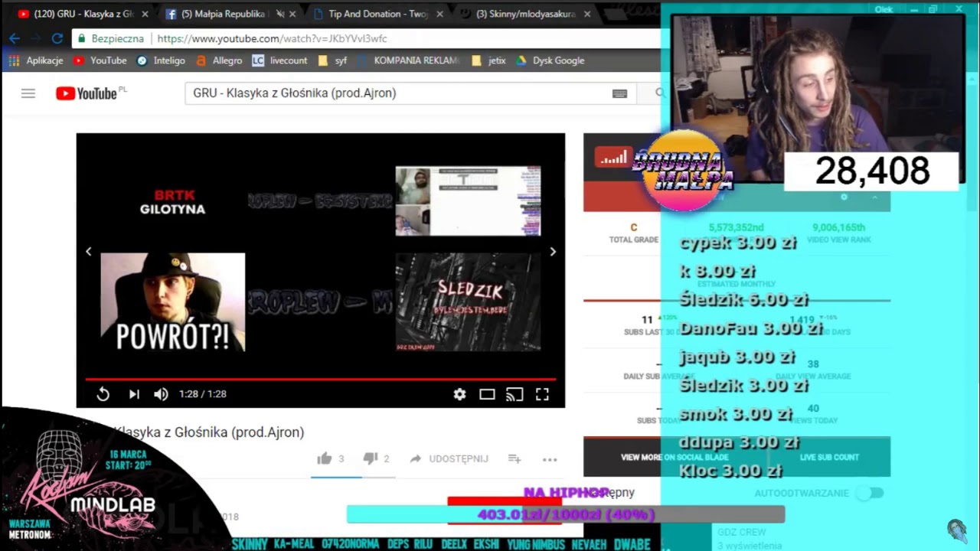Screen dimensions: 980x551
Task: Open the Allegro bookmark
Action: tap(219, 60)
